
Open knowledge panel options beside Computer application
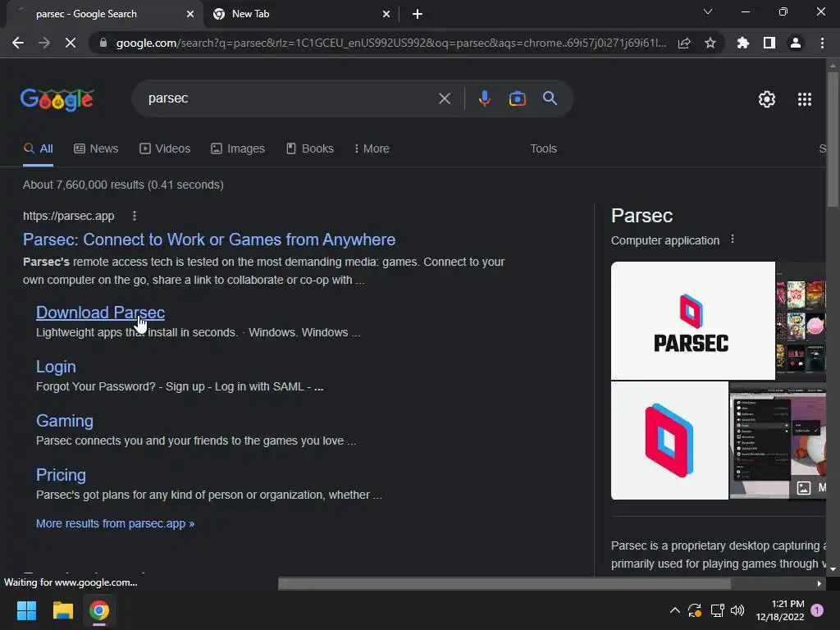coord(733,240)
